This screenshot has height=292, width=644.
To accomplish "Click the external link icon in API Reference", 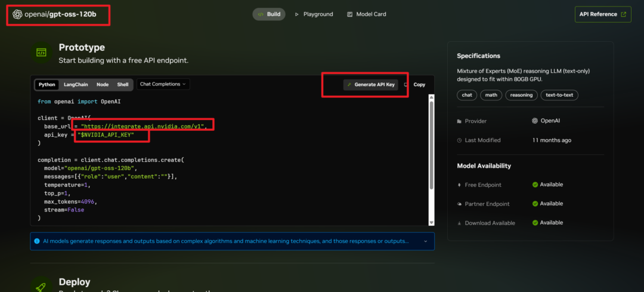I will point(624,14).
